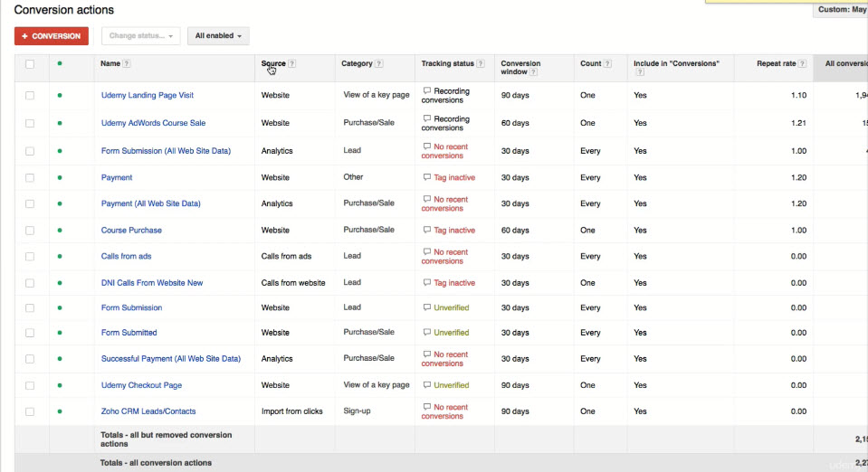Select the header select-all checkbox

click(31, 64)
